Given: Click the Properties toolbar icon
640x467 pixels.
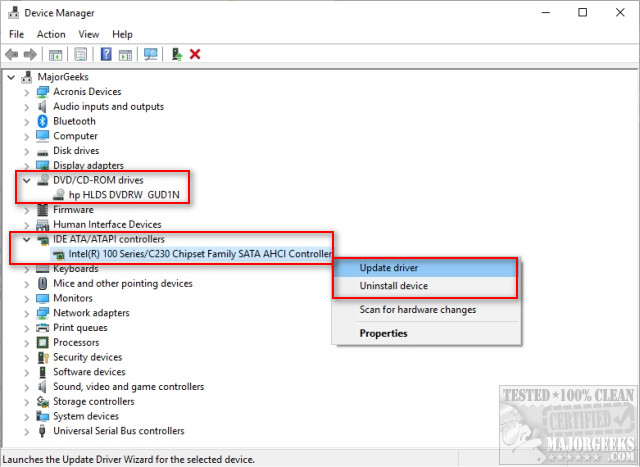Looking at the screenshot, I should tap(80, 54).
